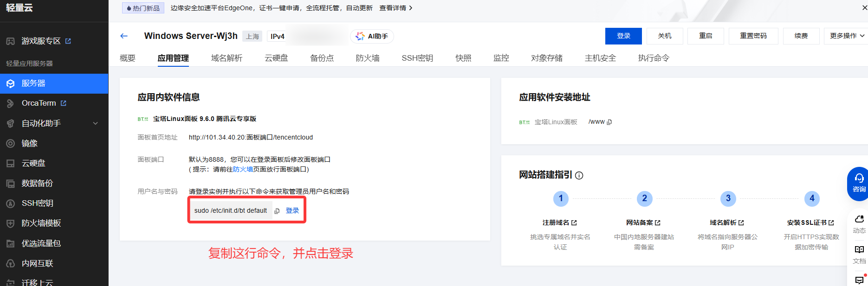The width and height of the screenshot is (868, 286).
Task: Open the 更多操作 dropdown
Action: 847,36
